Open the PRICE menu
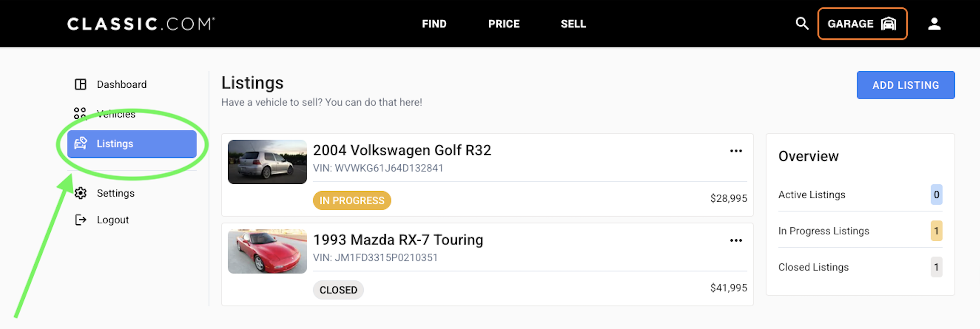Viewport: 980px width, 329px height. (x=504, y=24)
